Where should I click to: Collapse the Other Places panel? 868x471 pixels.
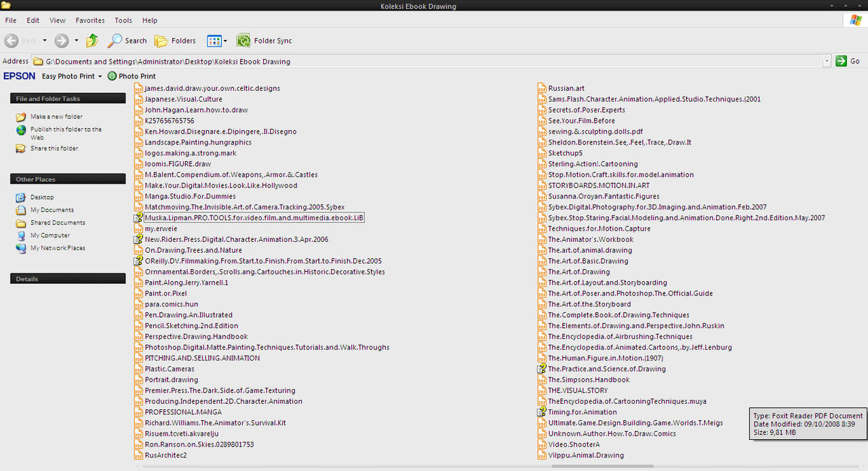(x=68, y=179)
